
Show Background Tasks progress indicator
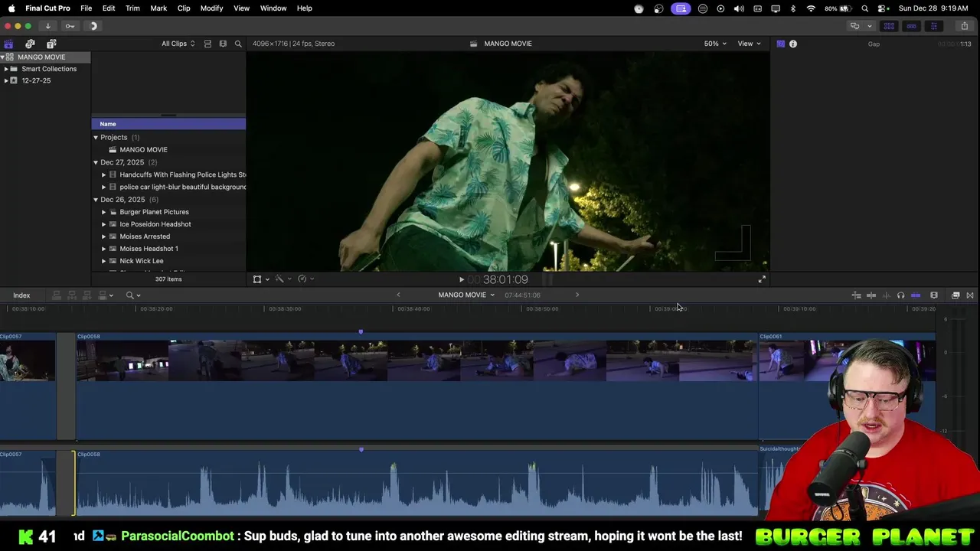93,26
